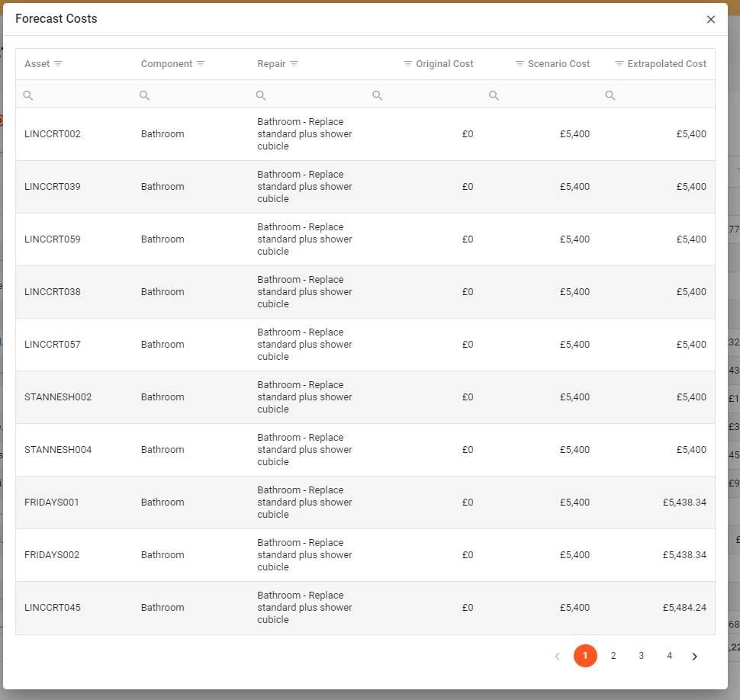The width and height of the screenshot is (740, 700).
Task: Go to page 2
Action: click(x=613, y=656)
